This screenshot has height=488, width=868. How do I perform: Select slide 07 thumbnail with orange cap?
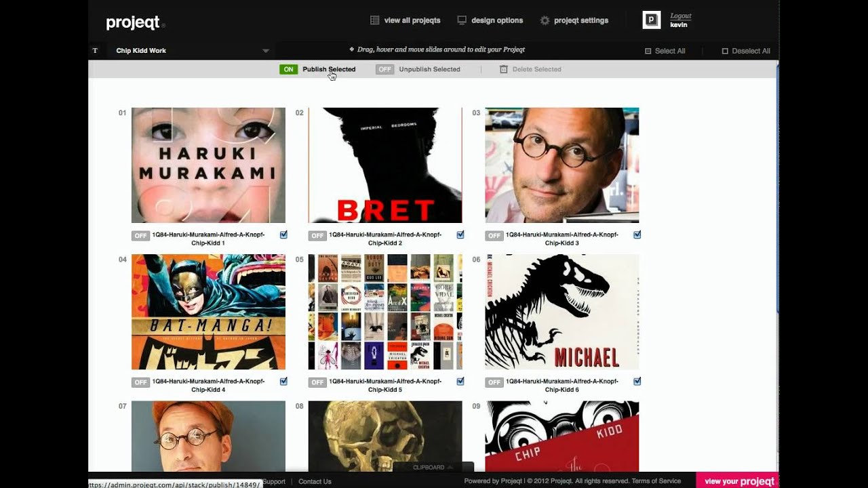point(208,436)
